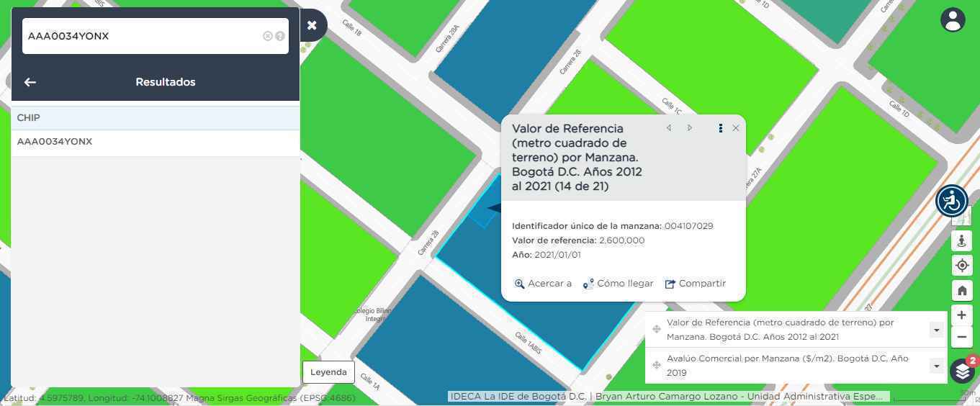
Task: Click the locate my position button
Action: [x=962, y=266]
